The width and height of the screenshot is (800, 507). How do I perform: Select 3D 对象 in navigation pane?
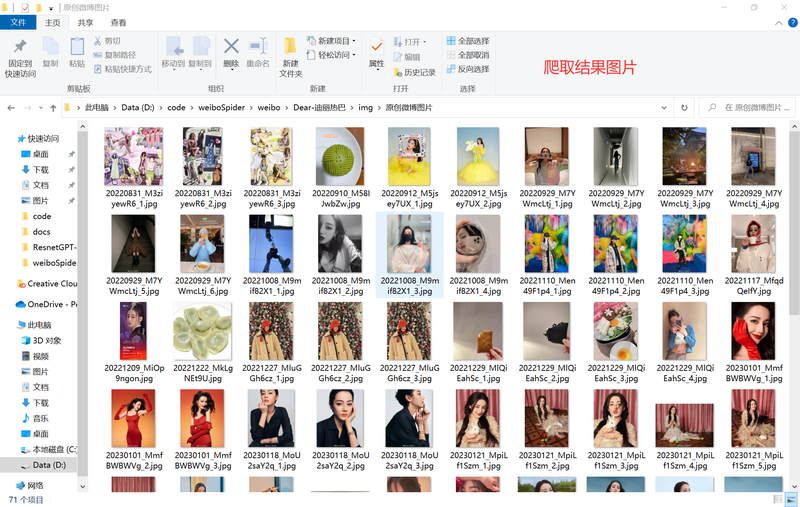[x=41, y=341]
